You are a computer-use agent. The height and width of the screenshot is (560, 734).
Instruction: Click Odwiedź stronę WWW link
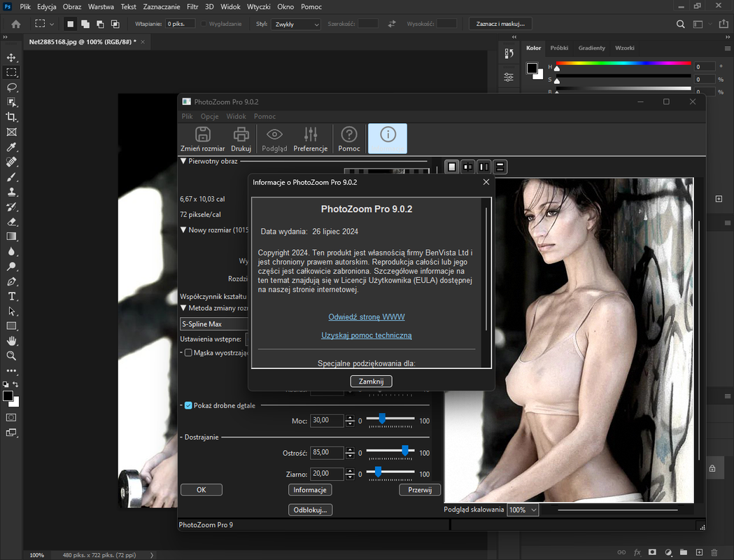click(367, 317)
